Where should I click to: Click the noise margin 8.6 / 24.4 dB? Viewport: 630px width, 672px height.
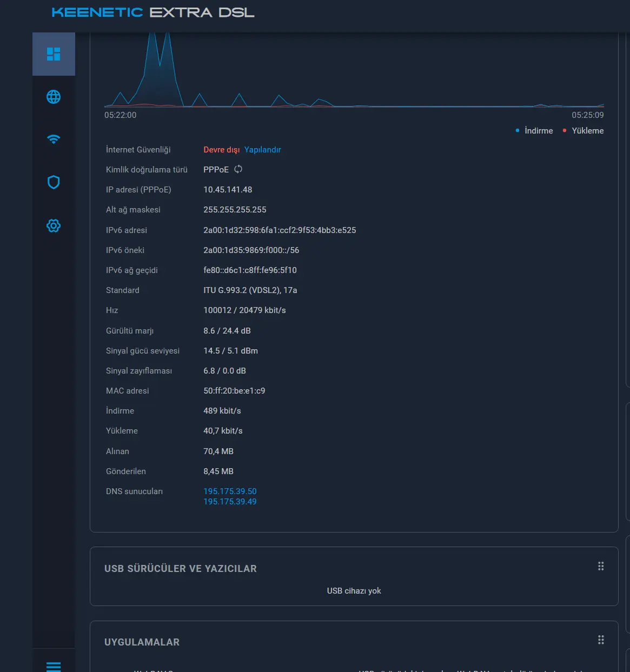pyautogui.click(x=227, y=331)
